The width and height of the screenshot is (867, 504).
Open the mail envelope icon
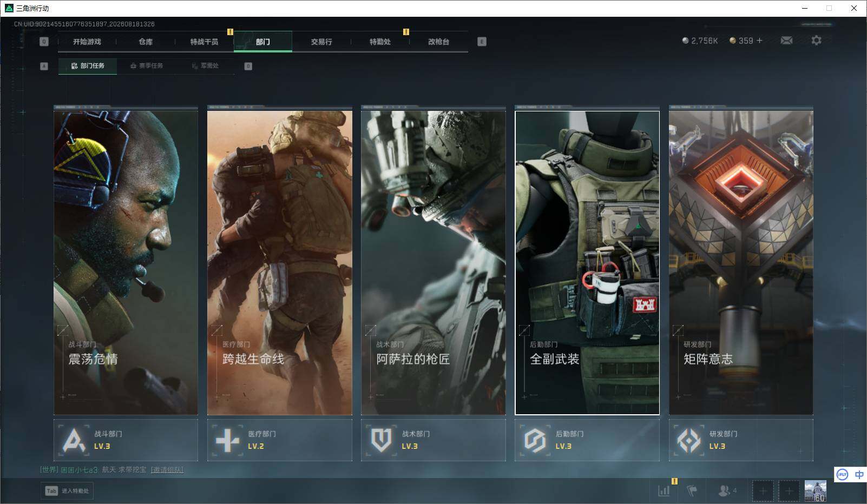(x=786, y=41)
